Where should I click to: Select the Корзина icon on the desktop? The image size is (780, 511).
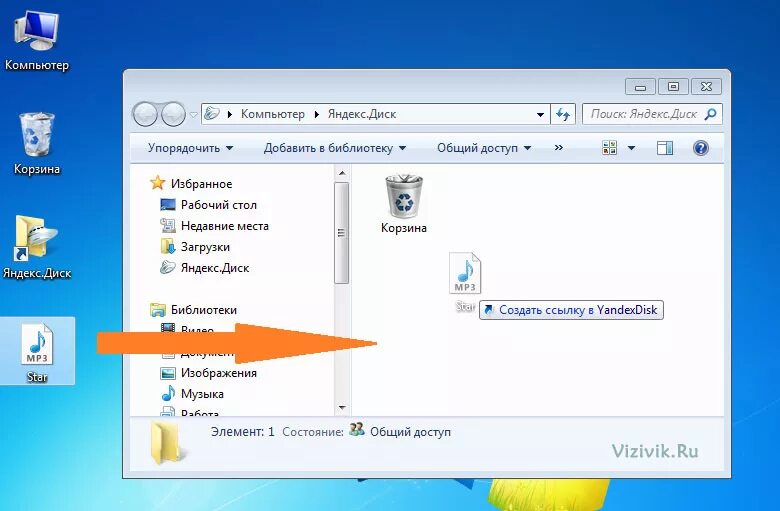coord(37,144)
